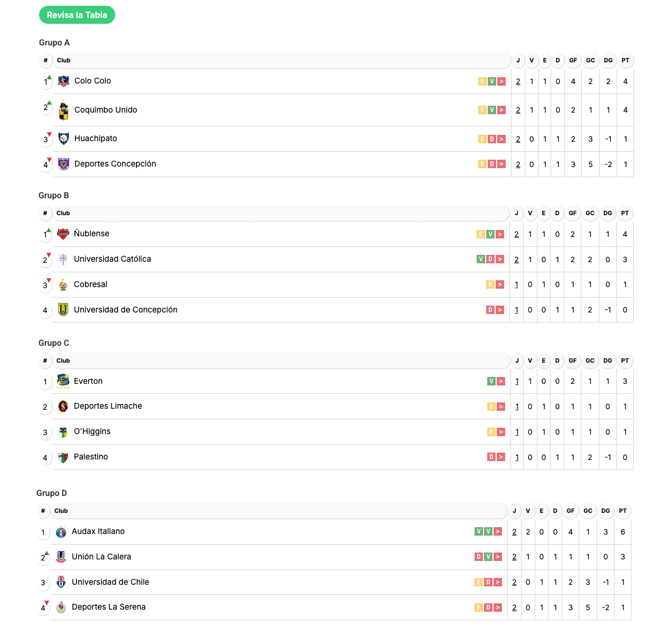This screenshot has height=644, width=660.
Task: Click Ñublense's green V result badge
Action: point(490,234)
